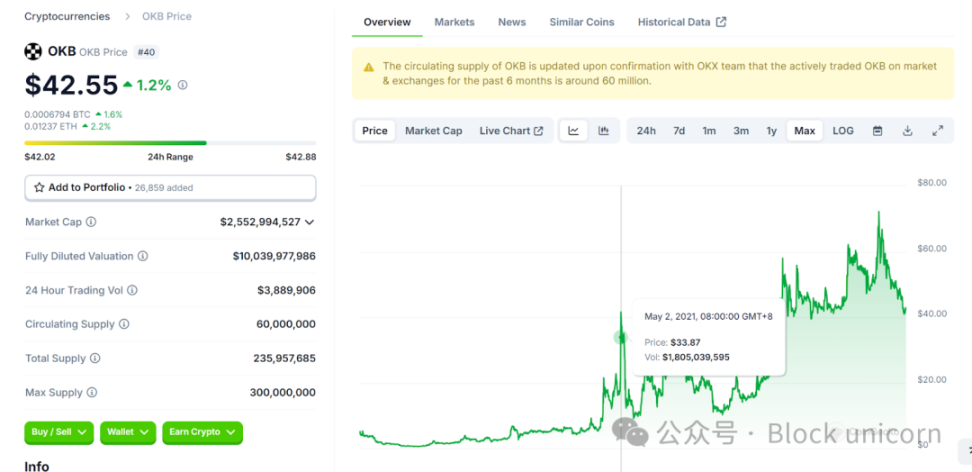Select the Max time range
This screenshot has width=972, height=472.
(805, 131)
